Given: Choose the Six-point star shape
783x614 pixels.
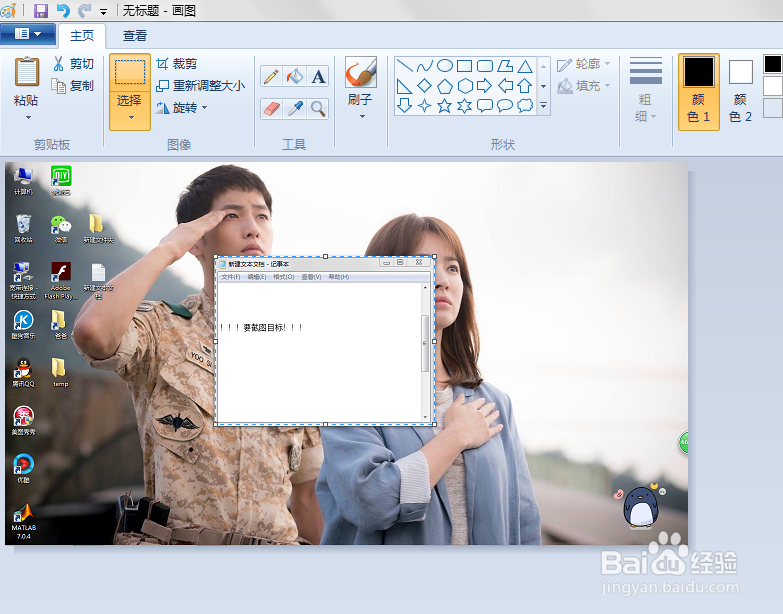Looking at the screenshot, I should [464, 105].
